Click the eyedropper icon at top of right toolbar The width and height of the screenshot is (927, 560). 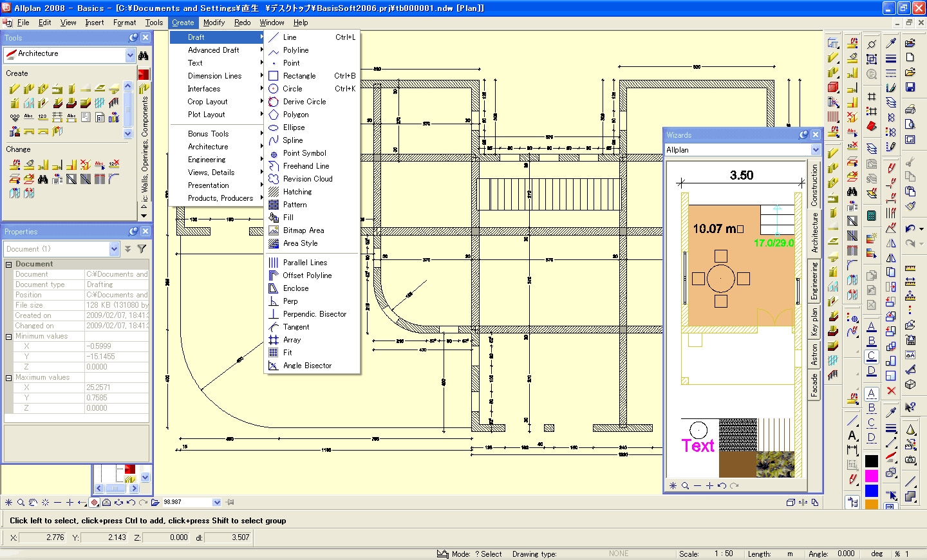pyautogui.click(x=891, y=43)
